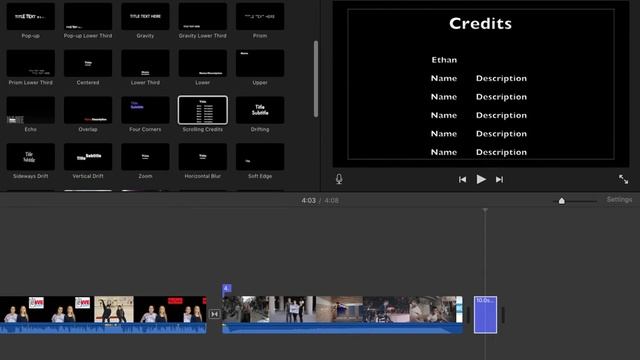Click the Credits heading in viewer
Viewport: 640px width, 360px height.
[x=480, y=24]
